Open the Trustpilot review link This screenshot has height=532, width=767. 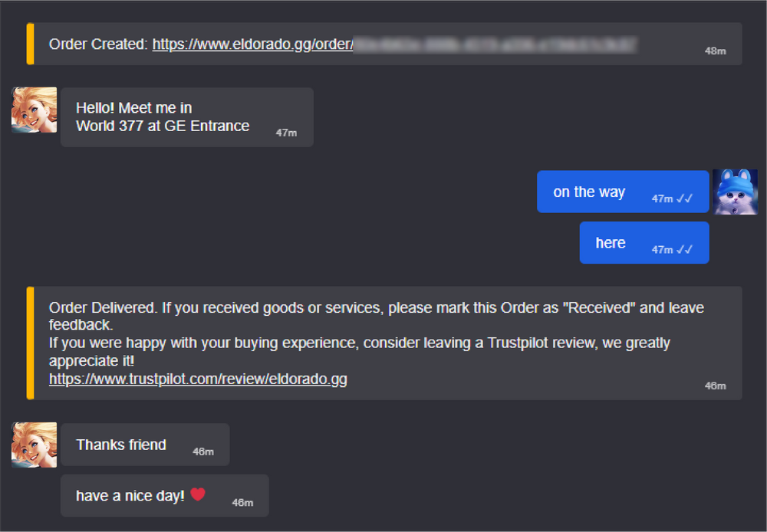tap(198, 379)
